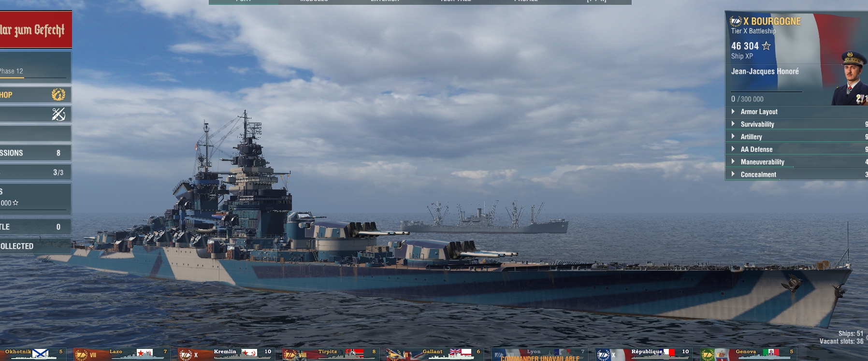The image size is (868, 361).
Task: Switch to the EXTERIOR tab at top
Action: pos(385,2)
